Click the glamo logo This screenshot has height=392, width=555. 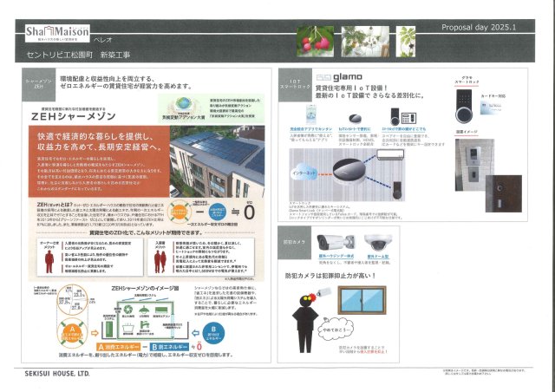pos(339,77)
